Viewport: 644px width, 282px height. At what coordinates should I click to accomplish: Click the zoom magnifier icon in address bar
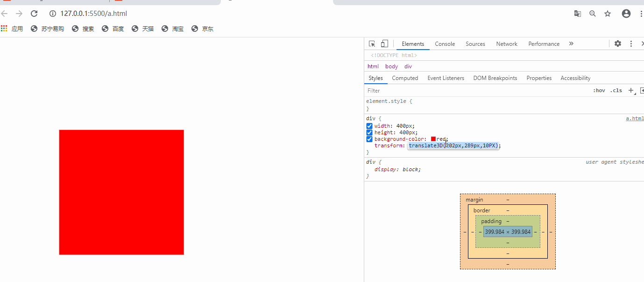tap(593, 14)
